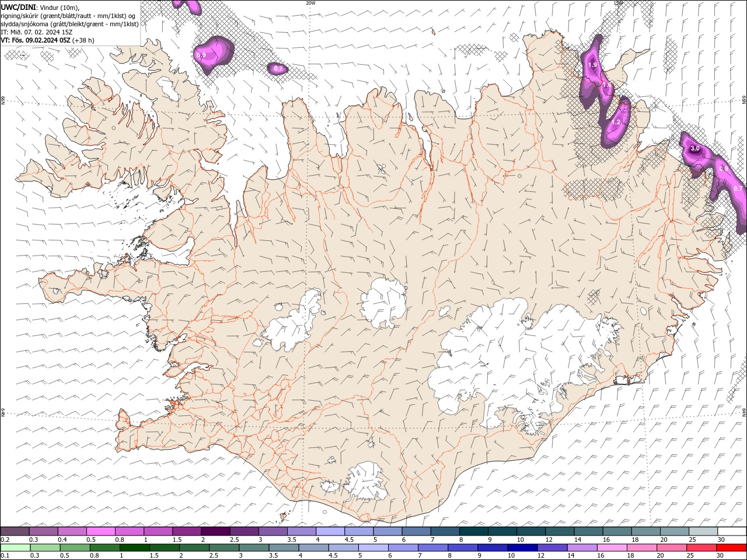Viewport: 747px width, 560px height.
Task: Click the 1.9 snowfall value in the northeast
Action: [592, 65]
